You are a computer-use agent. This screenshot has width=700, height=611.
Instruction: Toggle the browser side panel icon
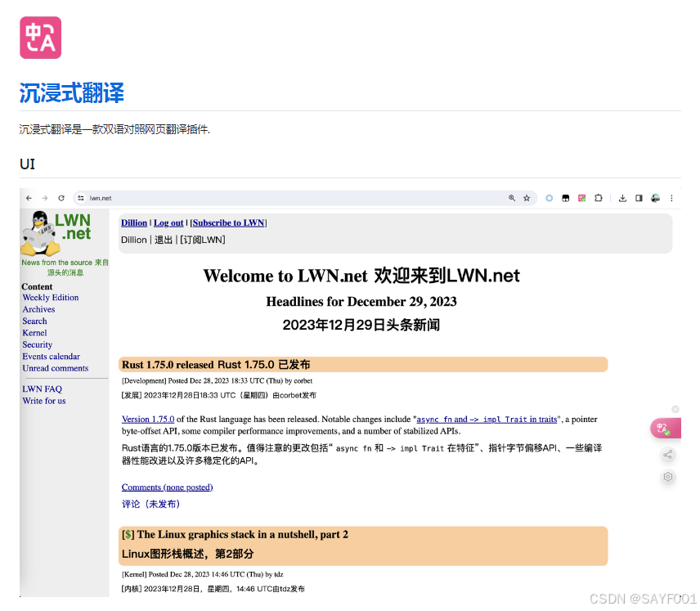click(x=639, y=198)
